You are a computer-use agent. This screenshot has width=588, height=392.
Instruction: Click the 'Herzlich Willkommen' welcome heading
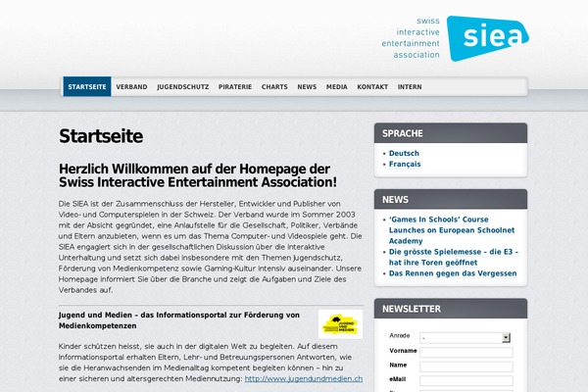pos(198,175)
